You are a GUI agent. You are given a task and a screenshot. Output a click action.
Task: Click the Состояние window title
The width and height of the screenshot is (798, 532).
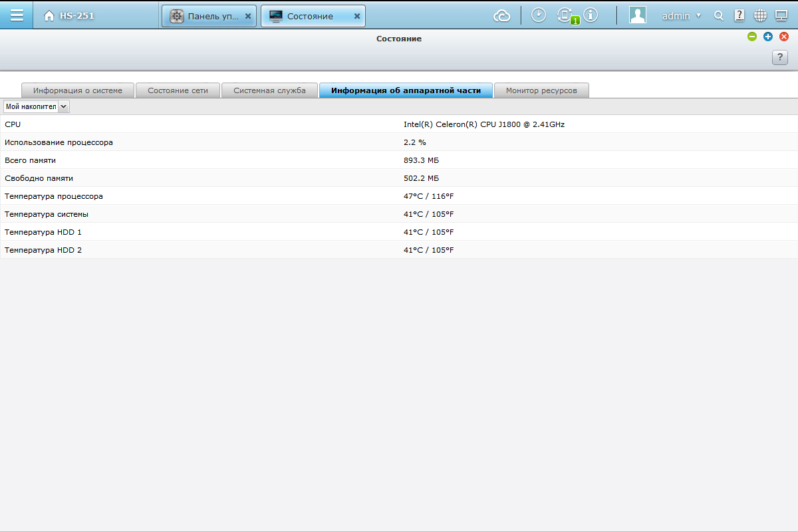[x=399, y=39]
